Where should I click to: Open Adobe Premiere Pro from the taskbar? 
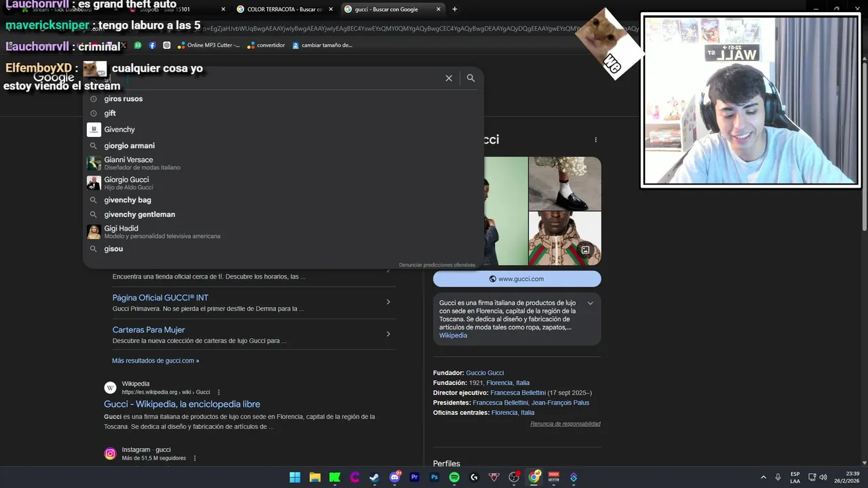click(x=414, y=478)
